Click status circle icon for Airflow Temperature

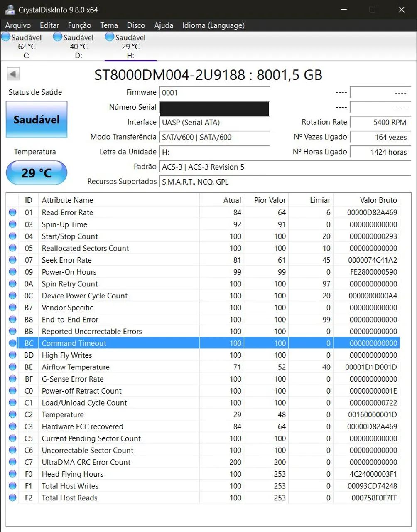tap(12, 367)
